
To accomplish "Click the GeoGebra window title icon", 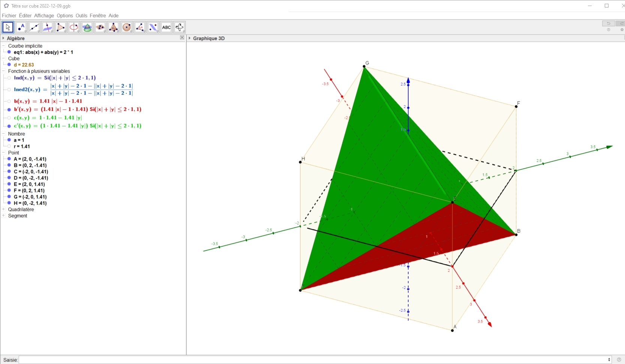I will click(x=6, y=6).
